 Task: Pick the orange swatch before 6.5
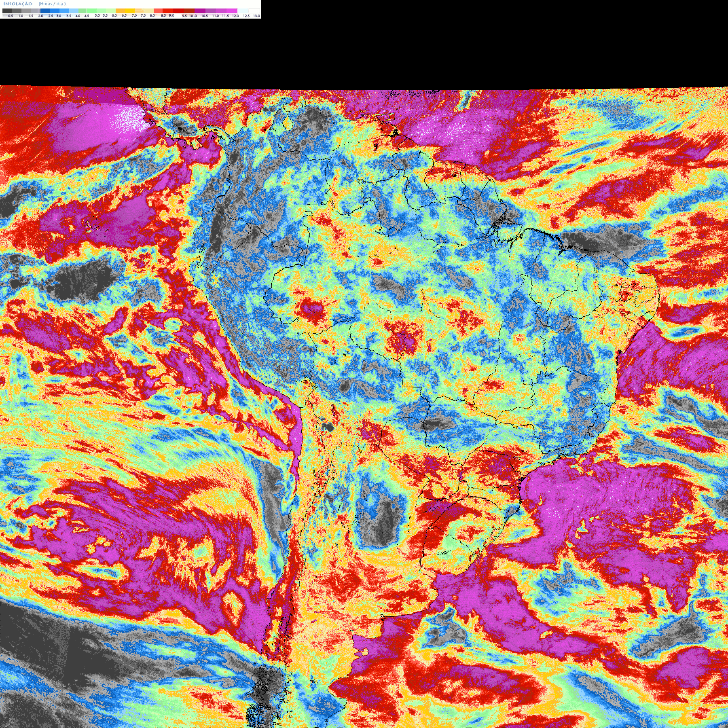tap(120, 11)
